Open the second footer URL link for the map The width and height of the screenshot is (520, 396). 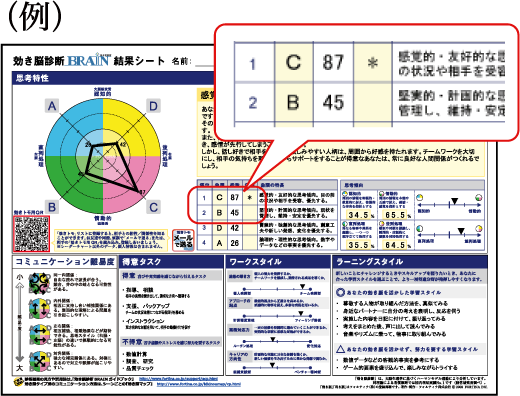(199, 384)
